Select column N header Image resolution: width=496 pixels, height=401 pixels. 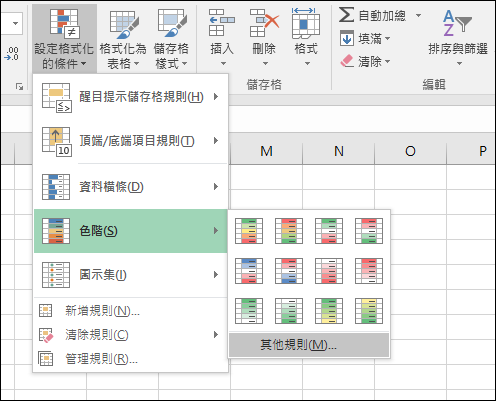(339, 151)
